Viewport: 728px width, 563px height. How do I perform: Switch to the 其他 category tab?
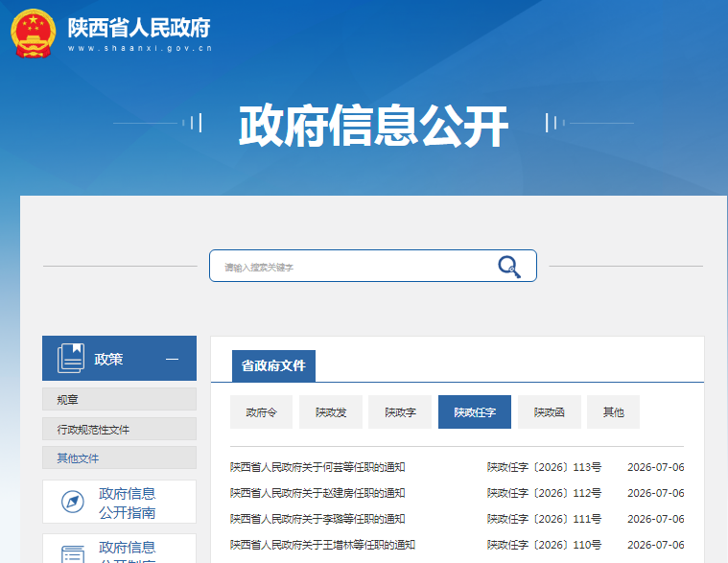point(613,411)
